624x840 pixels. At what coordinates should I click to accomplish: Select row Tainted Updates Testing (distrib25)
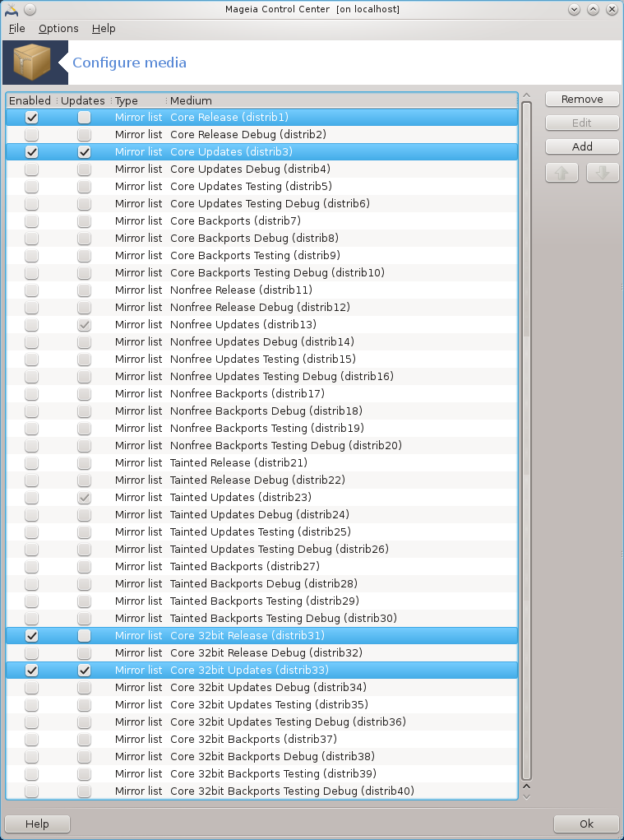[x=261, y=532]
